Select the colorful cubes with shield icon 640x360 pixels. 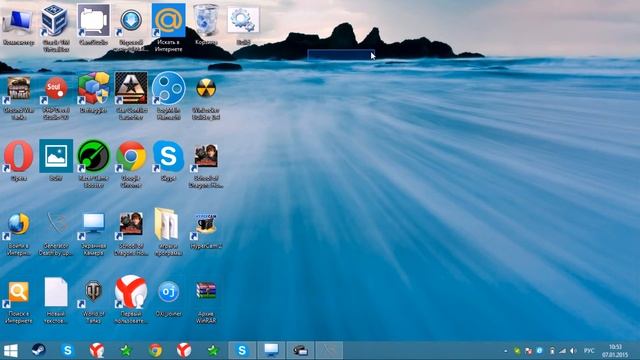pyautogui.click(x=93, y=88)
